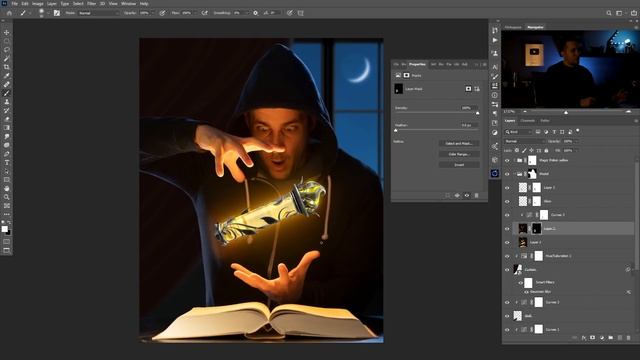This screenshot has width=640, height=360.
Task: Create new group folder icon
Action: click(611, 338)
